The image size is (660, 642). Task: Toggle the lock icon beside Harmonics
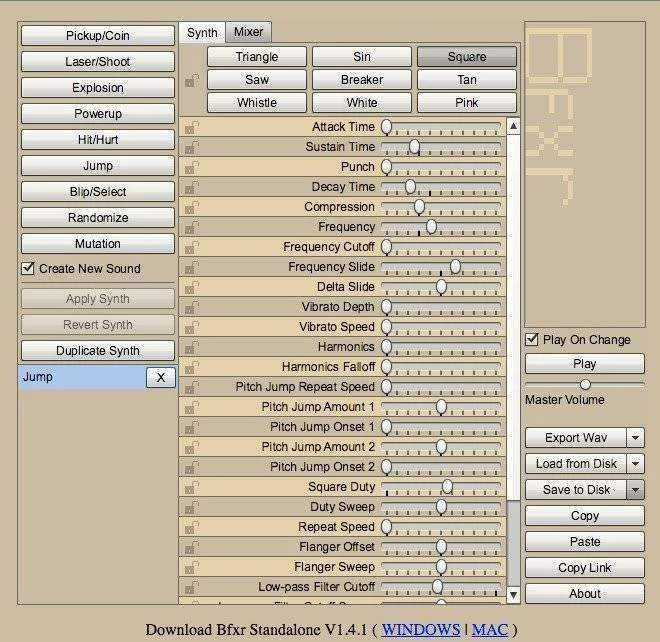pos(192,347)
